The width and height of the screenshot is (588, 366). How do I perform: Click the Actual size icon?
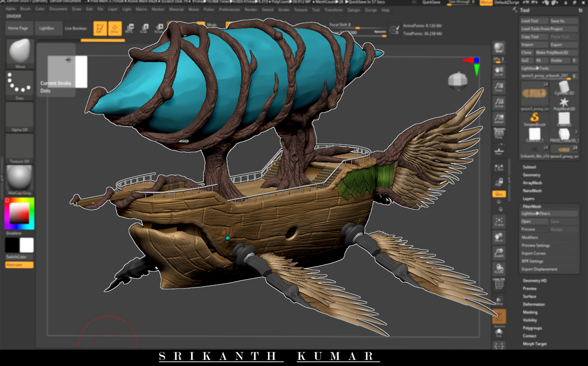coord(499,103)
